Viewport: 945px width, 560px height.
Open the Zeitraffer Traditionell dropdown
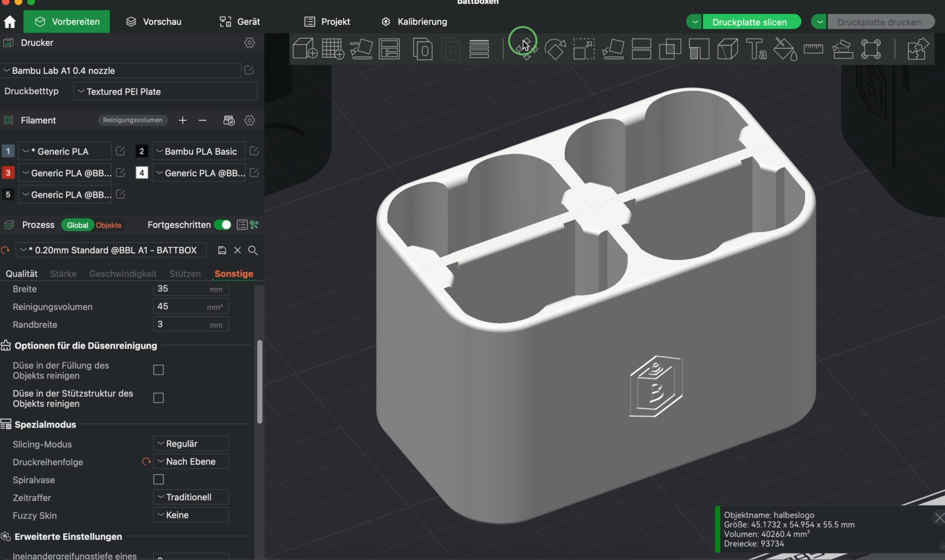click(191, 497)
